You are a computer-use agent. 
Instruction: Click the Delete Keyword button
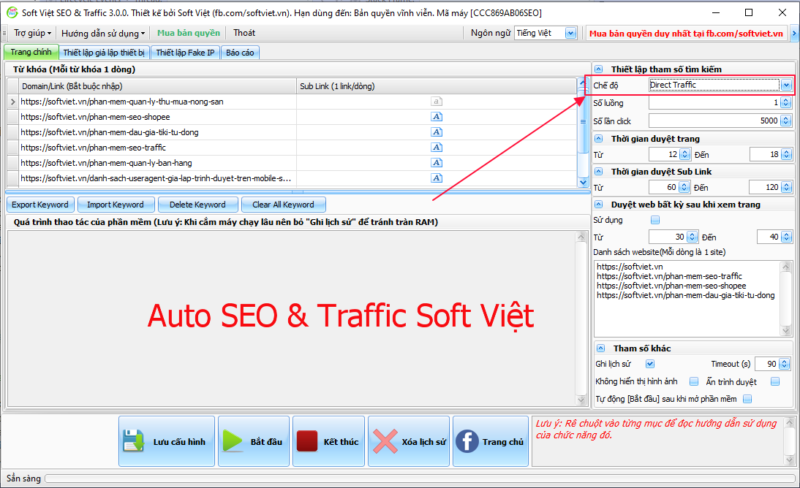coord(197,205)
